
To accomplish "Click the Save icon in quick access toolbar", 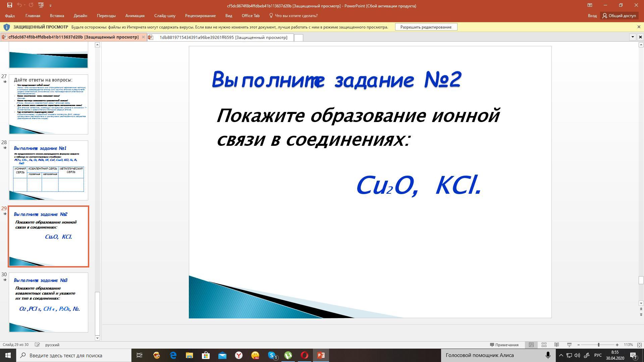I will 9,5.
